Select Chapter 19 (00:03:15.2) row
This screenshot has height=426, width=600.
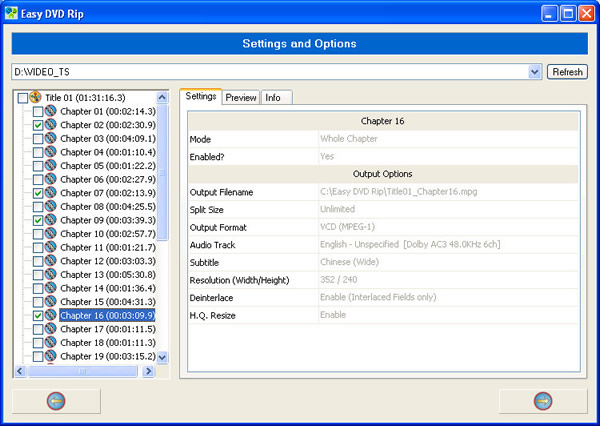click(108, 356)
